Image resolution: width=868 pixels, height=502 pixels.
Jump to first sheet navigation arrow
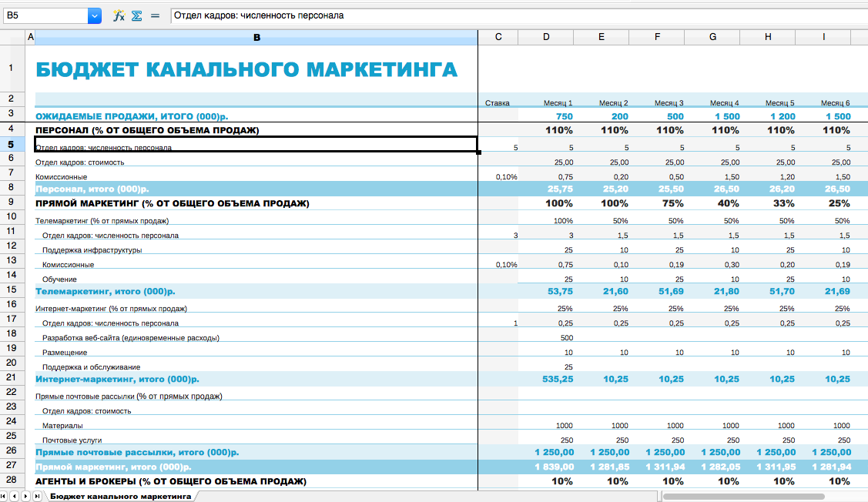[x=5, y=497]
